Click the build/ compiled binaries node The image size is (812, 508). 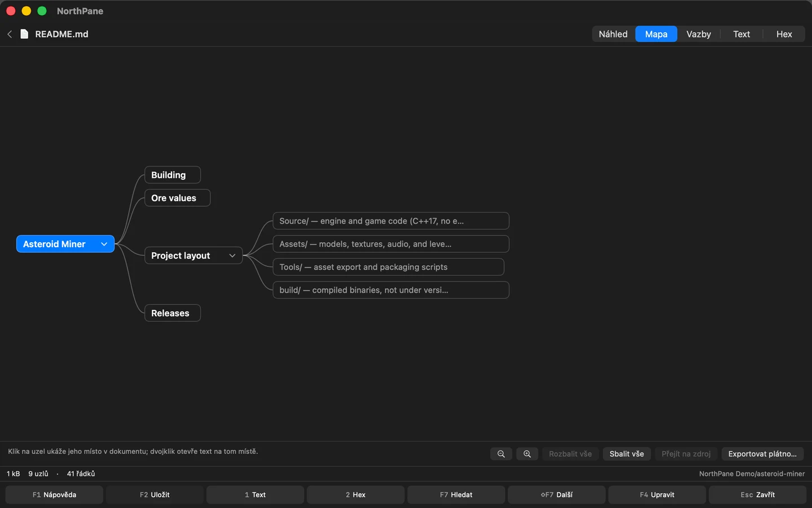pos(391,290)
